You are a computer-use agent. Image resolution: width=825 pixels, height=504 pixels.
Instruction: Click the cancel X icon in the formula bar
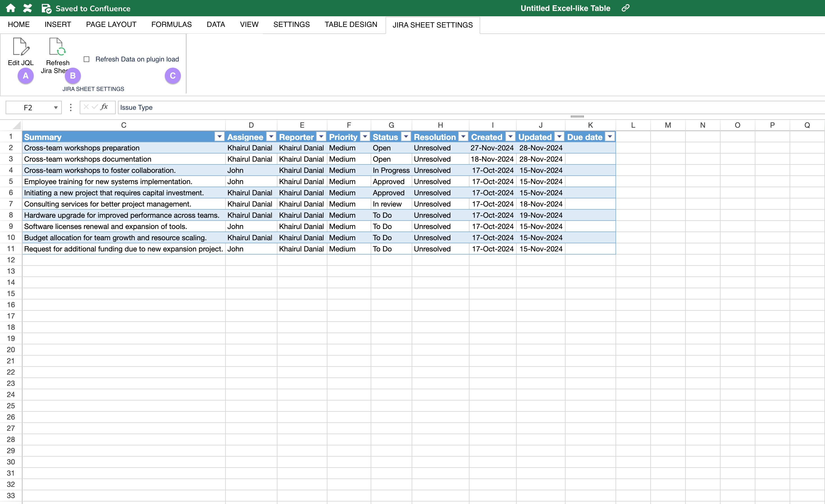pos(86,107)
